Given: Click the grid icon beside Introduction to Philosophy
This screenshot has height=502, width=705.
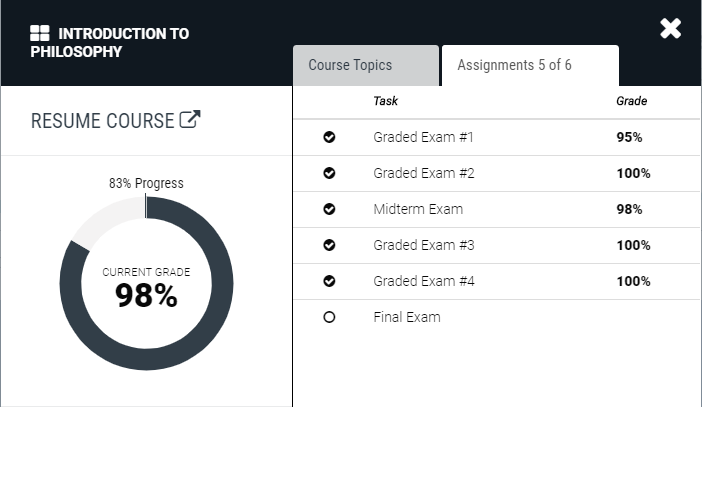Looking at the screenshot, I should pos(40,33).
